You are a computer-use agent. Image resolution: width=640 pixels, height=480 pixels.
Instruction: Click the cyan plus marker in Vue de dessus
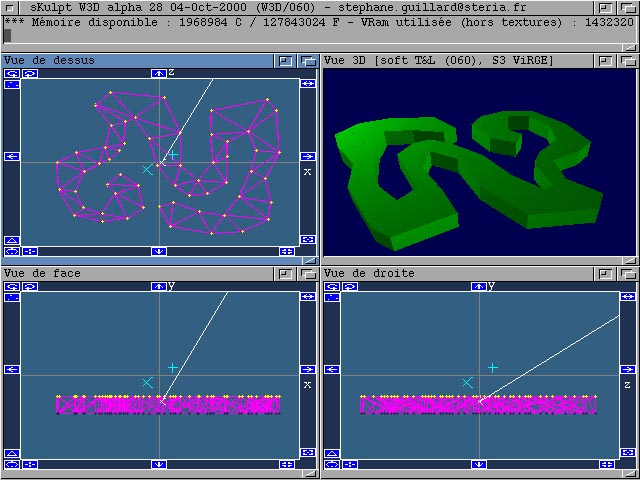173,154
